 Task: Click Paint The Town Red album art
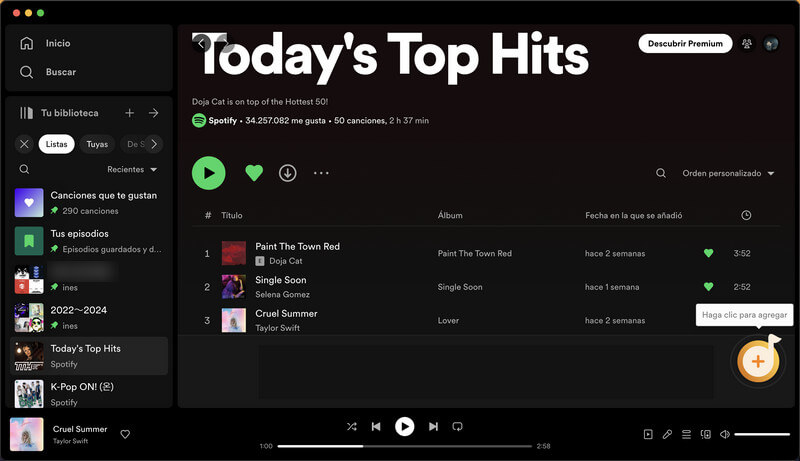tap(234, 253)
